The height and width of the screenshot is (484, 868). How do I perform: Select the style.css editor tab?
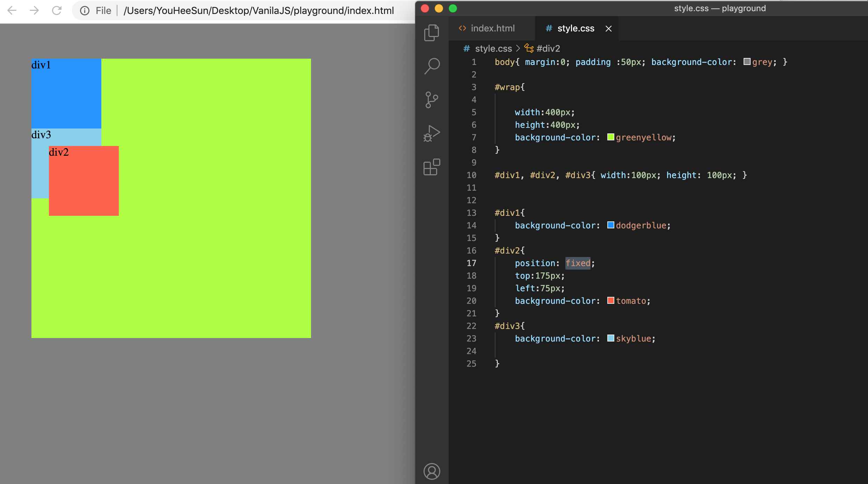(575, 28)
